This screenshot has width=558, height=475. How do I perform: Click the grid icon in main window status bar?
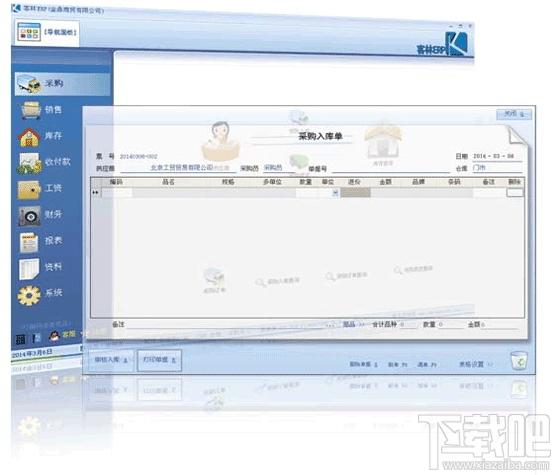pos(21,339)
